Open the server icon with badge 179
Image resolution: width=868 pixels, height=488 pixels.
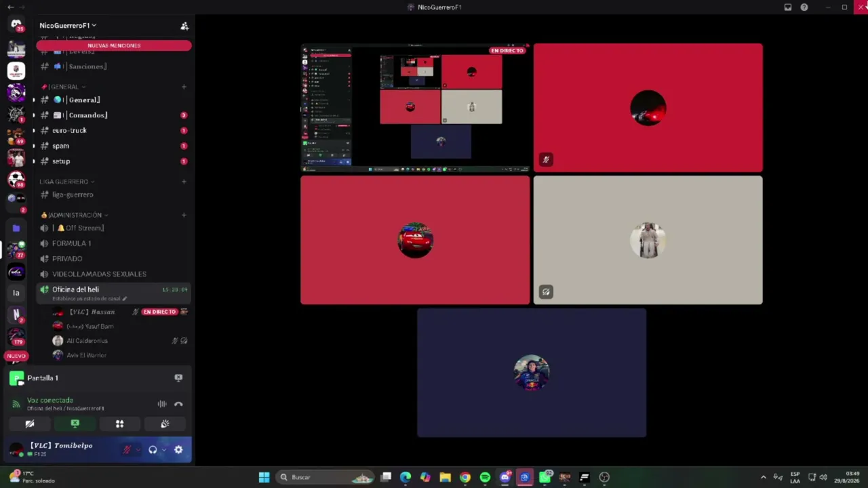click(x=16, y=336)
